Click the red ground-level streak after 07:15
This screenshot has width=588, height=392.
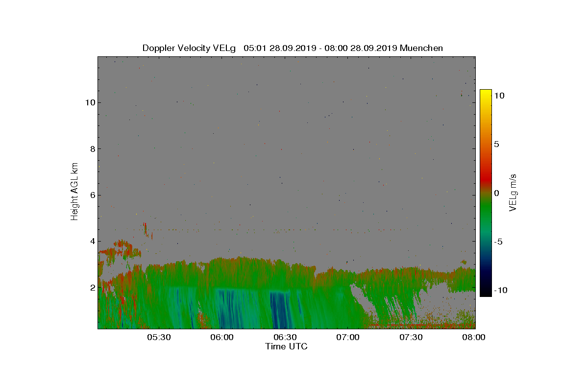point(421,325)
